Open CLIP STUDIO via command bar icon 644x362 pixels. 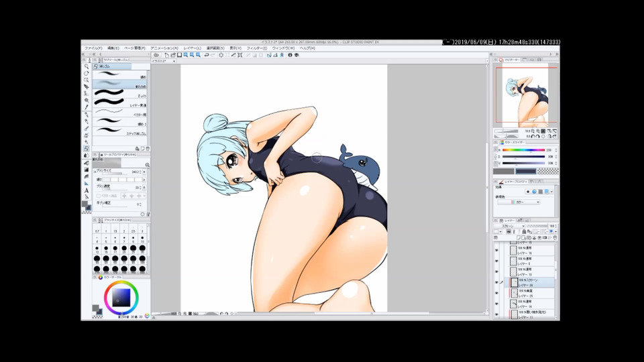pos(156,55)
